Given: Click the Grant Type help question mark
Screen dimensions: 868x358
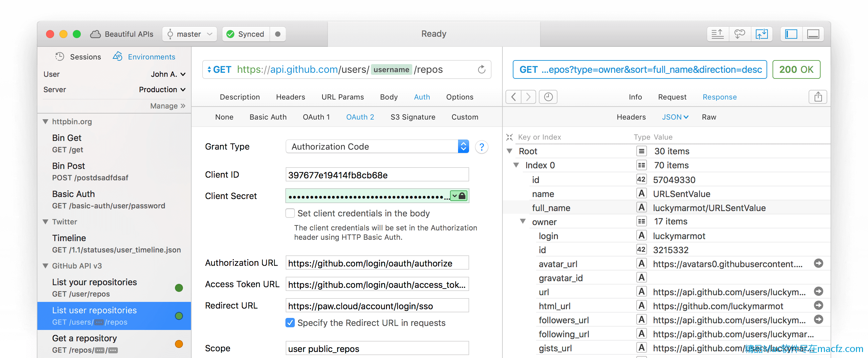Looking at the screenshot, I should [x=482, y=147].
